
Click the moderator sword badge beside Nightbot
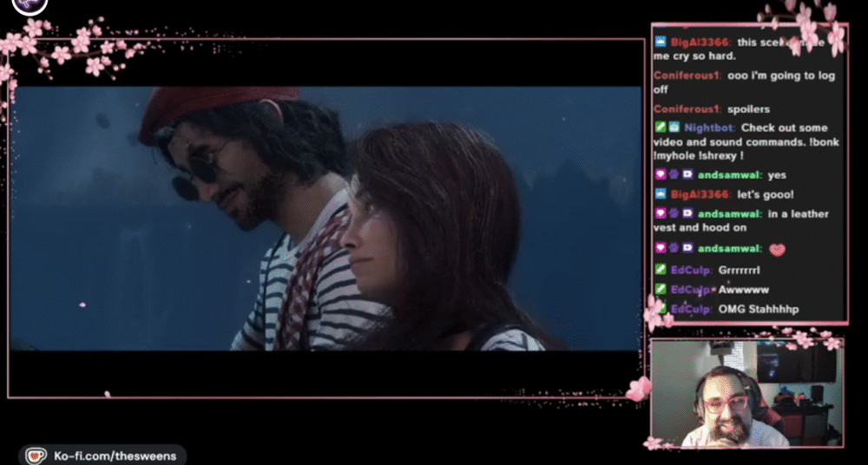(661, 128)
